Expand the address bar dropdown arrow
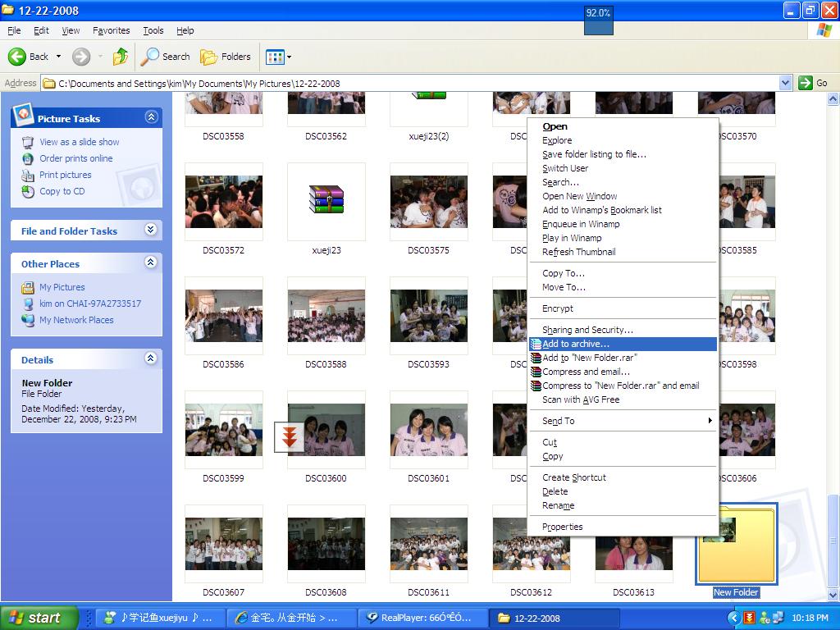The width and height of the screenshot is (840, 630). click(785, 83)
